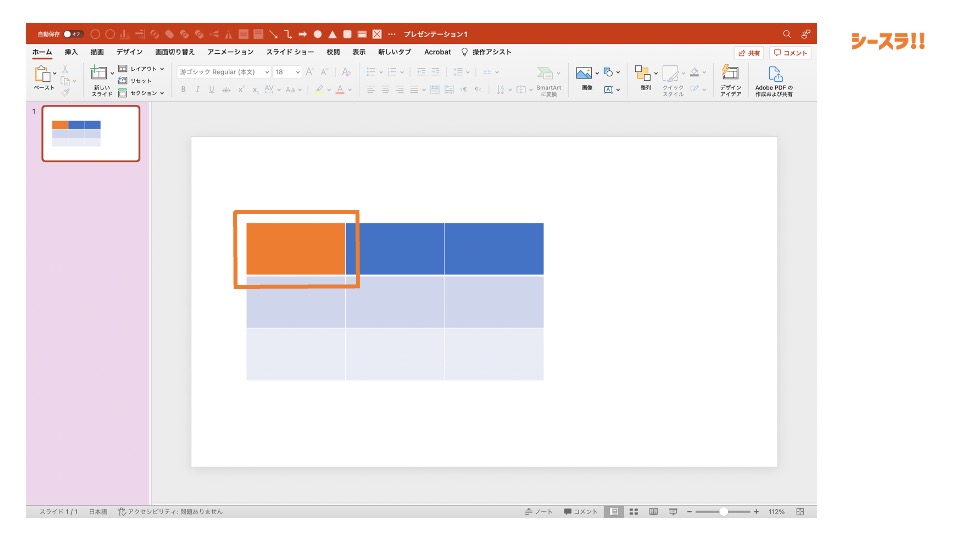The width and height of the screenshot is (960, 540).
Task: Switch to slide sorter grid view
Action: (634, 511)
